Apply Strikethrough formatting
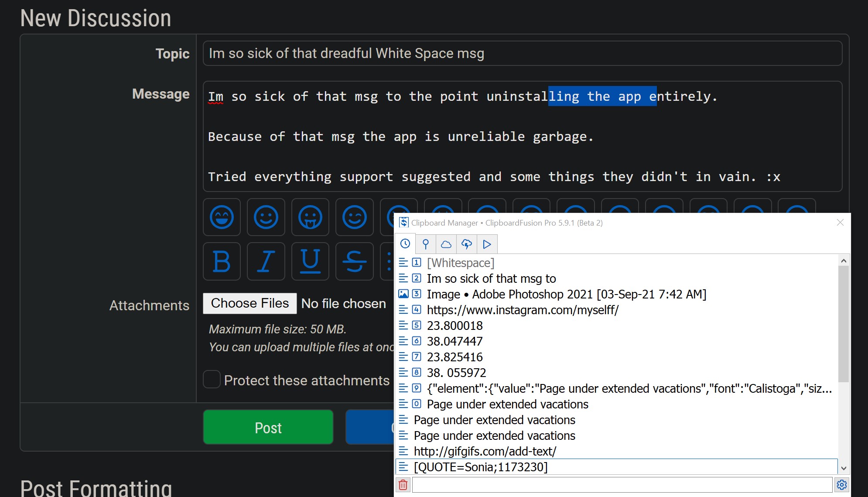Screen dimensions: 868x497 coord(354,261)
